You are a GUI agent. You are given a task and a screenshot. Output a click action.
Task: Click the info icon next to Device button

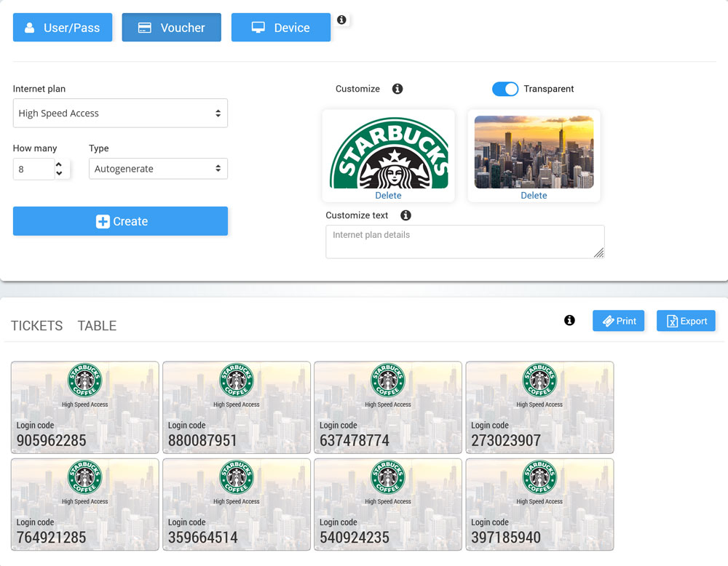[x=342, y=20]
